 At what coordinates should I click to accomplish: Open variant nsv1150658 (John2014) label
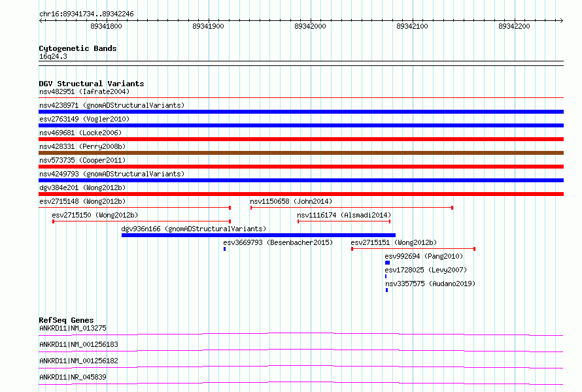(291, 201)
